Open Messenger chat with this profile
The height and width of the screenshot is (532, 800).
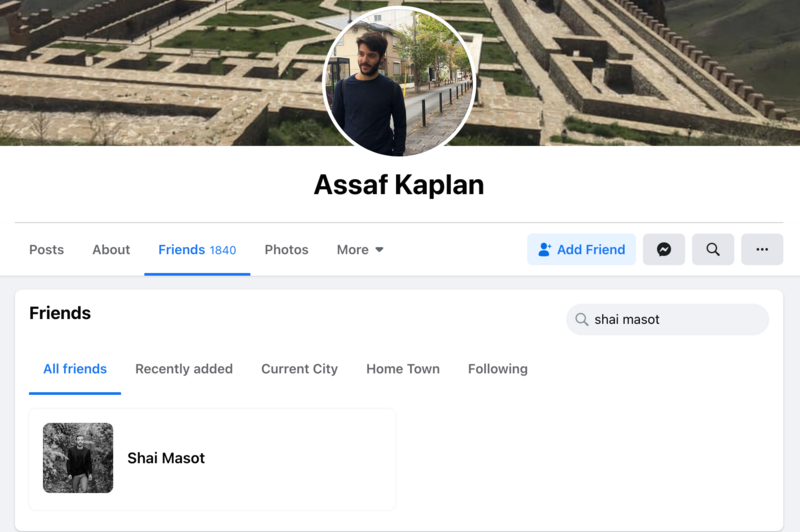coord(664,250)
